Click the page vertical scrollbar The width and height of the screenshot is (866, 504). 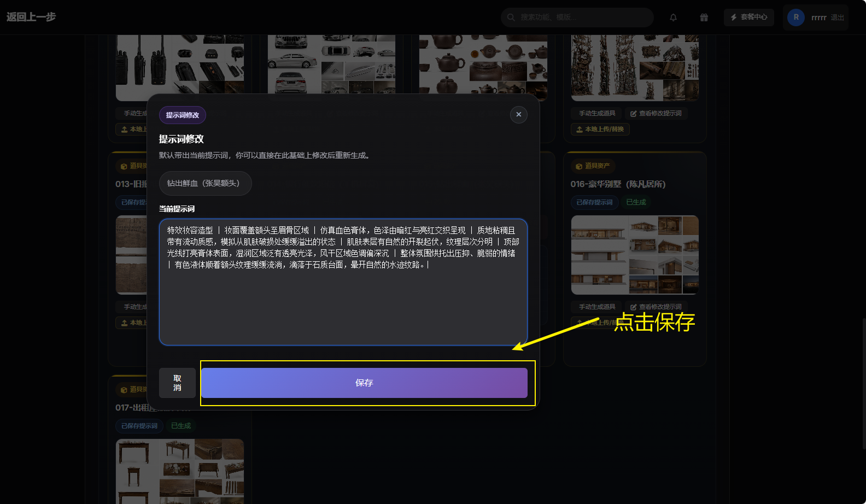click(x=863, y=383)
